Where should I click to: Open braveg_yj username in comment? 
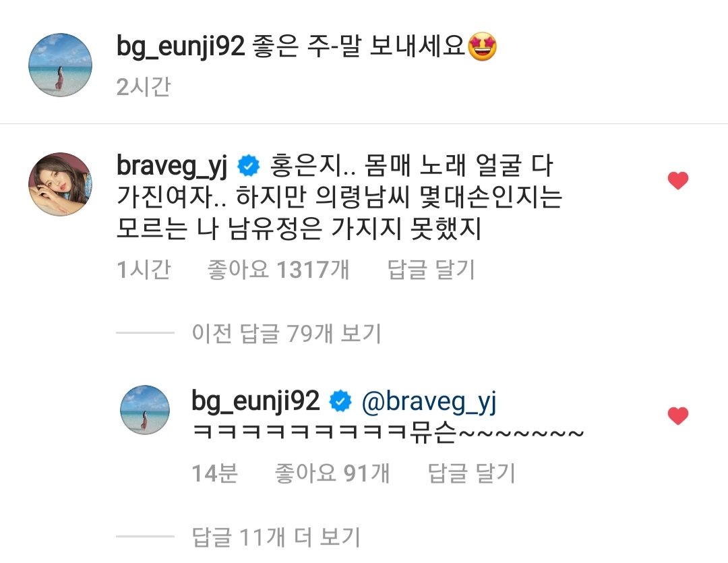tap(172, 167)
